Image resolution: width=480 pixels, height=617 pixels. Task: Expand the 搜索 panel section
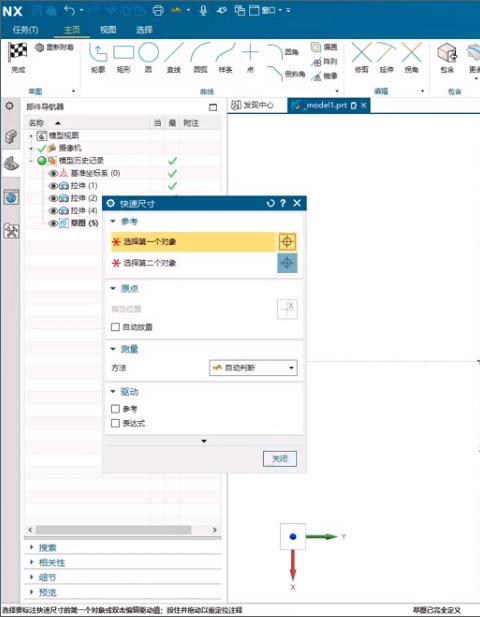pos(32,547)
